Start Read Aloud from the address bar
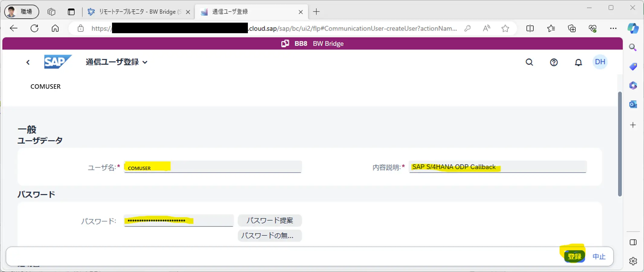 [x=486, y=28]
